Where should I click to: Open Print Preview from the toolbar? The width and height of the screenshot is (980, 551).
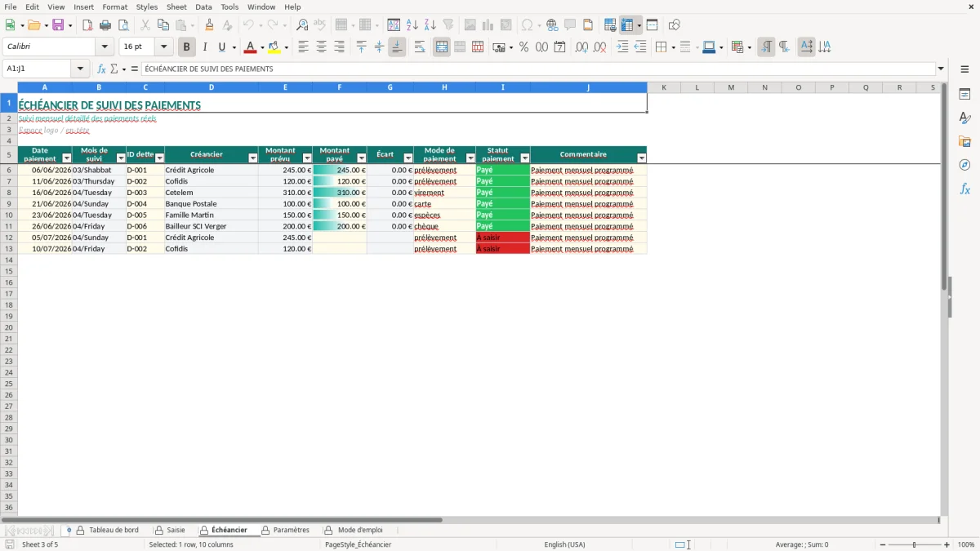123,25
